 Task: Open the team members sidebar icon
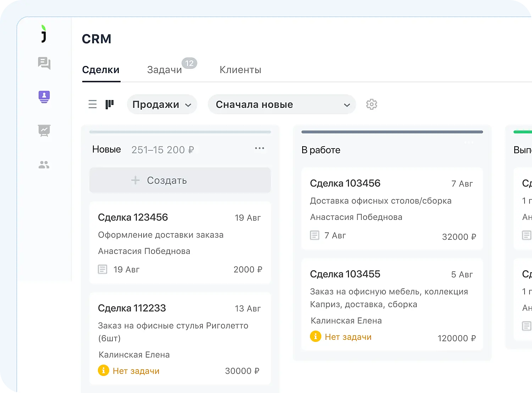(43, 164)
